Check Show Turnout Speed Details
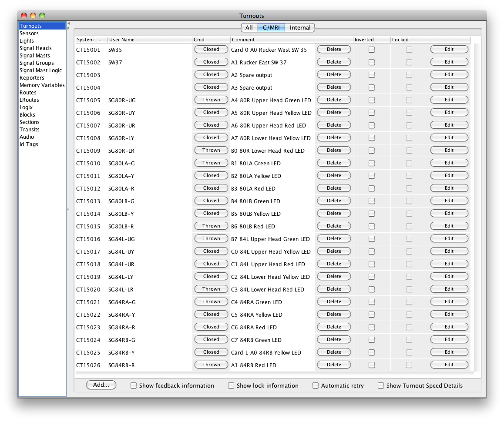Screen dimensions: 504x422 pyautogui.click(x=381, y=385)
